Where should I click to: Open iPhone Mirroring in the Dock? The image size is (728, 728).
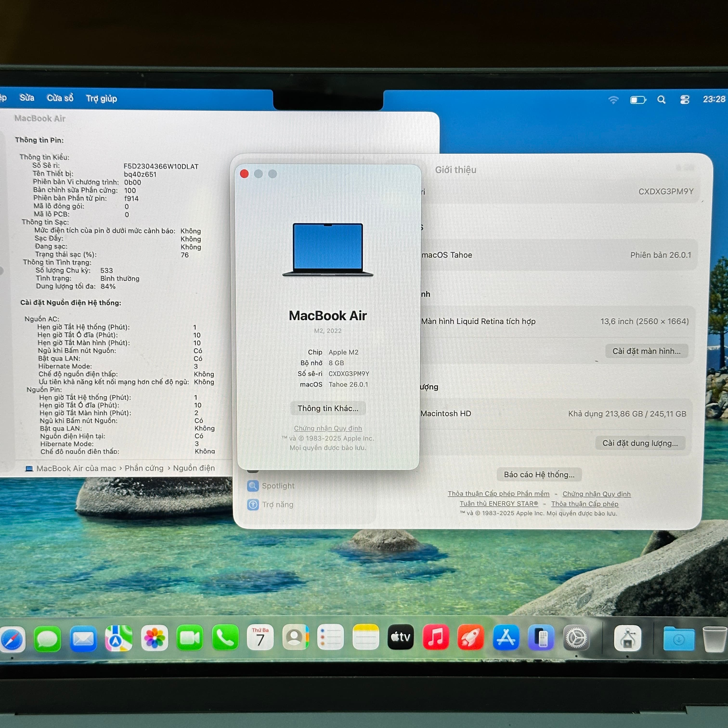[541, 637]
